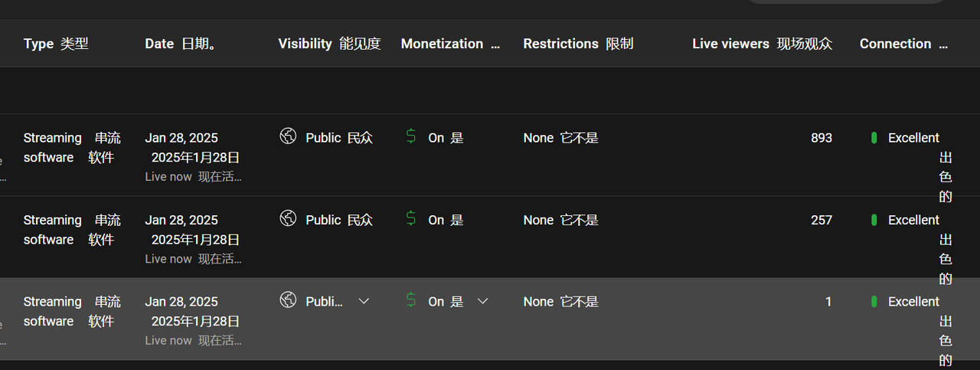Click the green dollar icon in the 893-viewer row

click(411, 136)
